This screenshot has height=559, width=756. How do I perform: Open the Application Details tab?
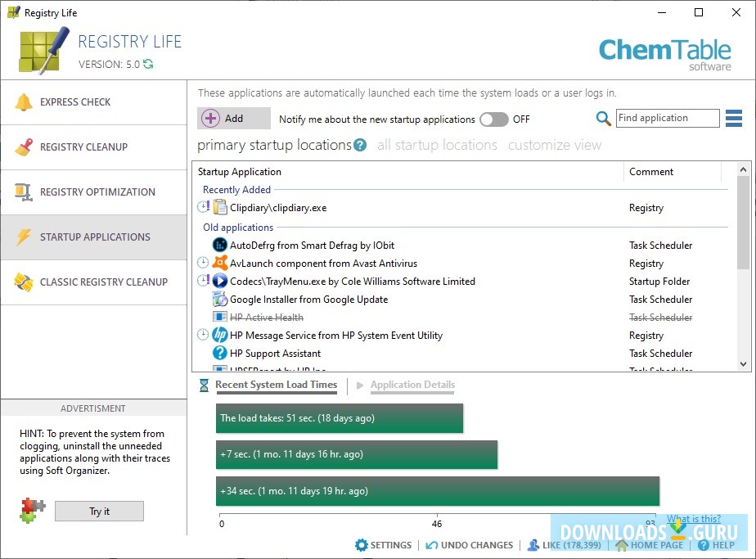coord(412,385)
